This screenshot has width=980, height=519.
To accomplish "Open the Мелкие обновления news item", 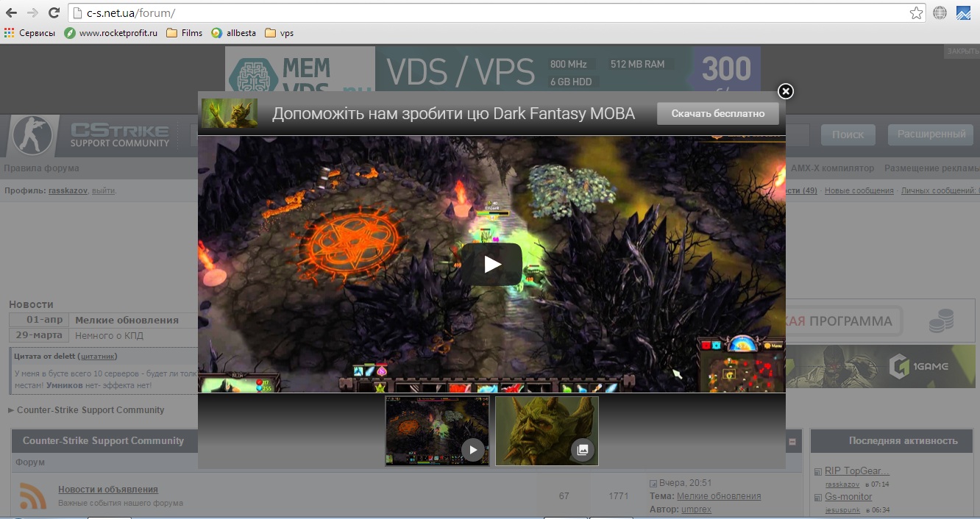I will [127, 320].
